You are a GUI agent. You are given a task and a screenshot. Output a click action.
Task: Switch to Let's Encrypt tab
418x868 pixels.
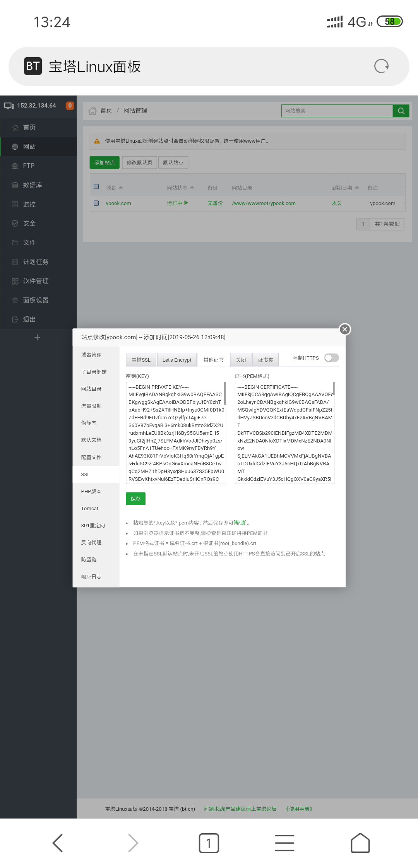tap(177, 360)
